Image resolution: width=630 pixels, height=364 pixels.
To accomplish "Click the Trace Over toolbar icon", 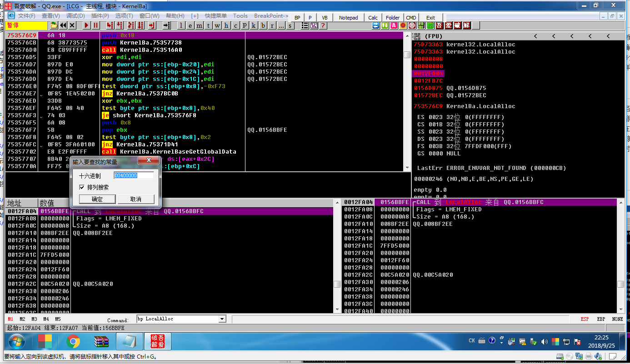I will coord(140,25).
